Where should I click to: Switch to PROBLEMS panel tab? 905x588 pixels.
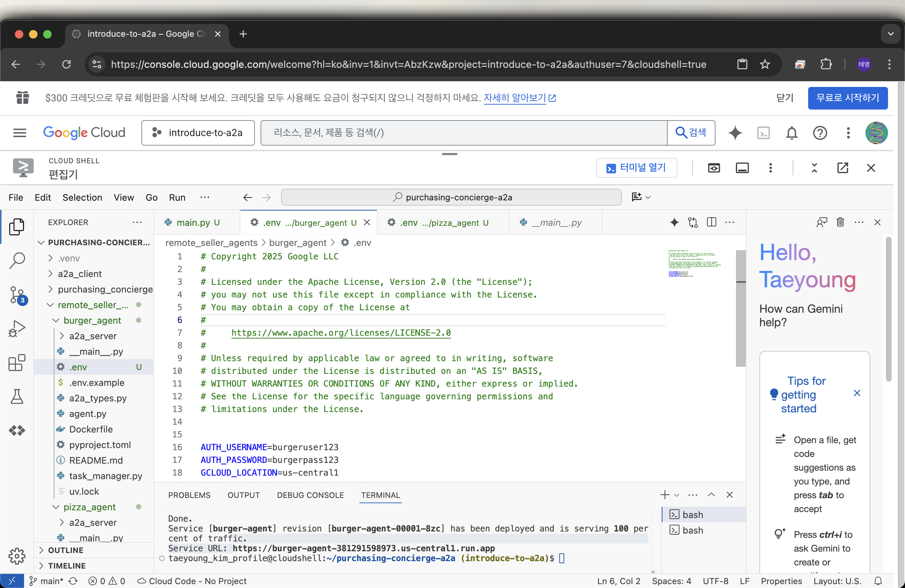click(x=189, y=495)
